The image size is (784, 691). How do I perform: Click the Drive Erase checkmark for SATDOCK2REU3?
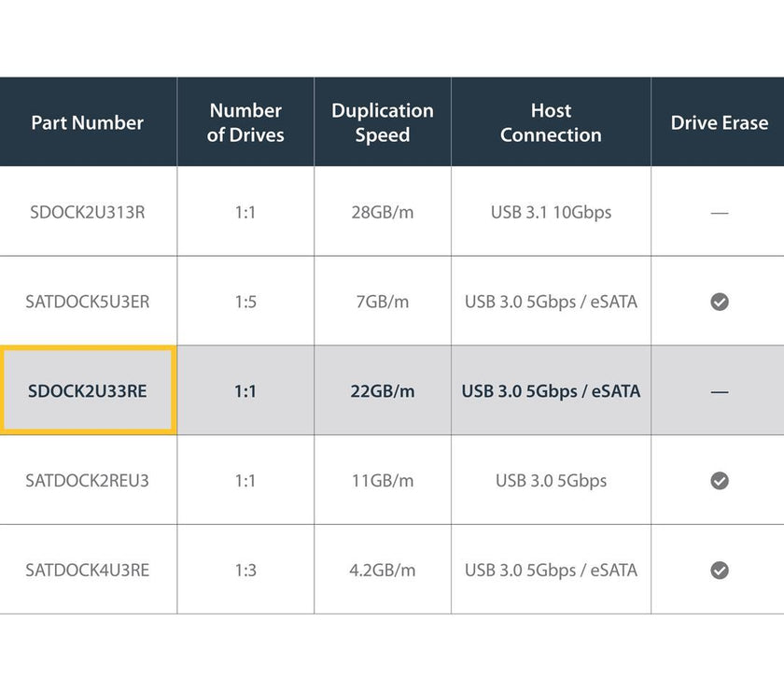[719, 481]
